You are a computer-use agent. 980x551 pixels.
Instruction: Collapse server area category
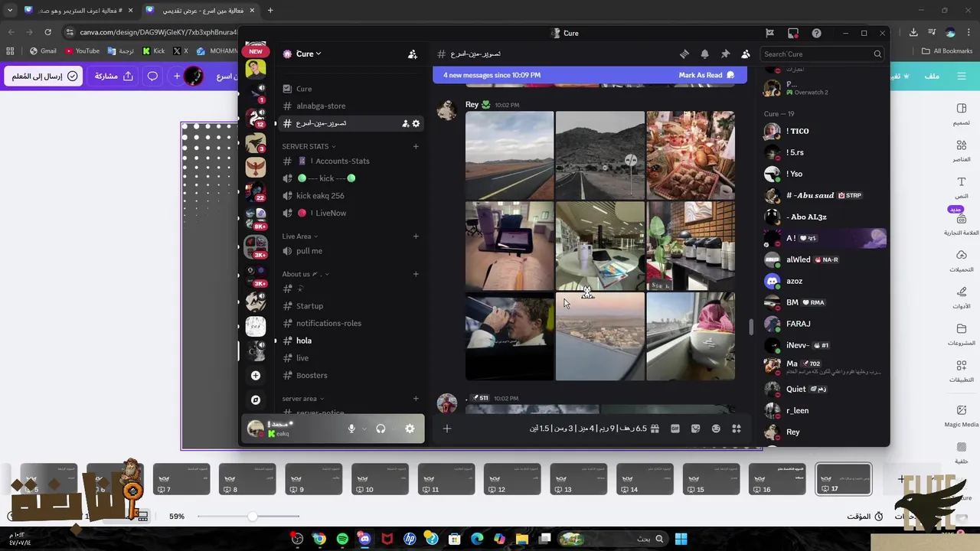(303, 399)
